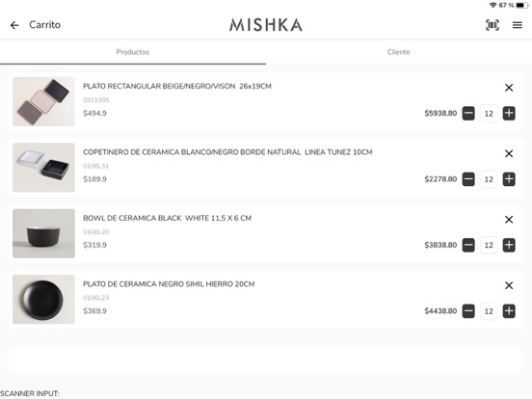Click the subtotal $3838.80
This screenshot has height=399, width=532.
pos(440,245)
